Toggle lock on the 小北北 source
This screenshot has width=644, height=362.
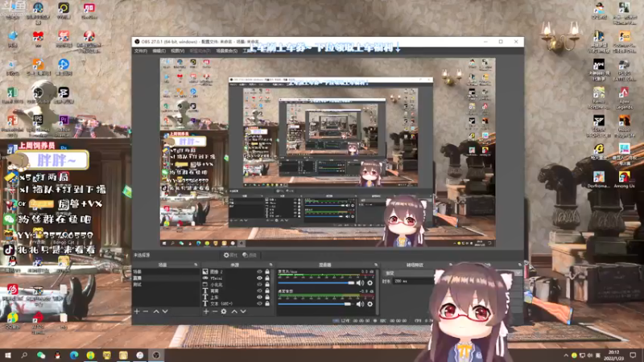(x=267, y=285)
